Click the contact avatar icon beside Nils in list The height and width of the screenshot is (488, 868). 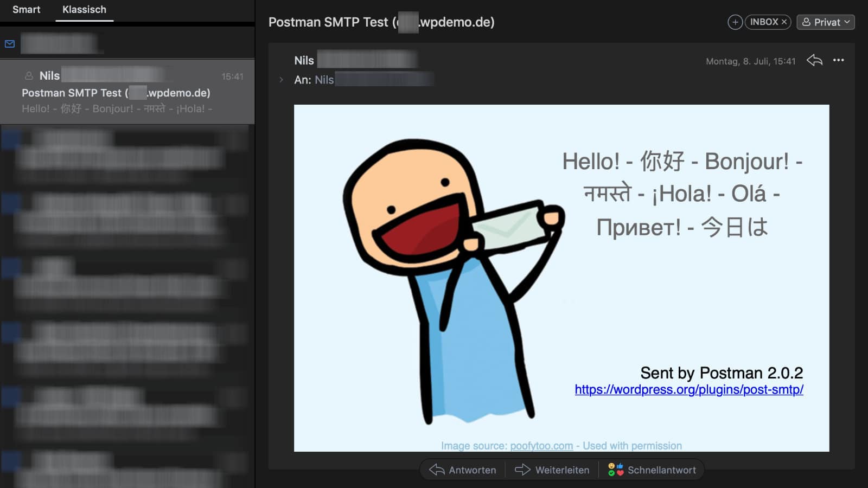tap(29, 76)
